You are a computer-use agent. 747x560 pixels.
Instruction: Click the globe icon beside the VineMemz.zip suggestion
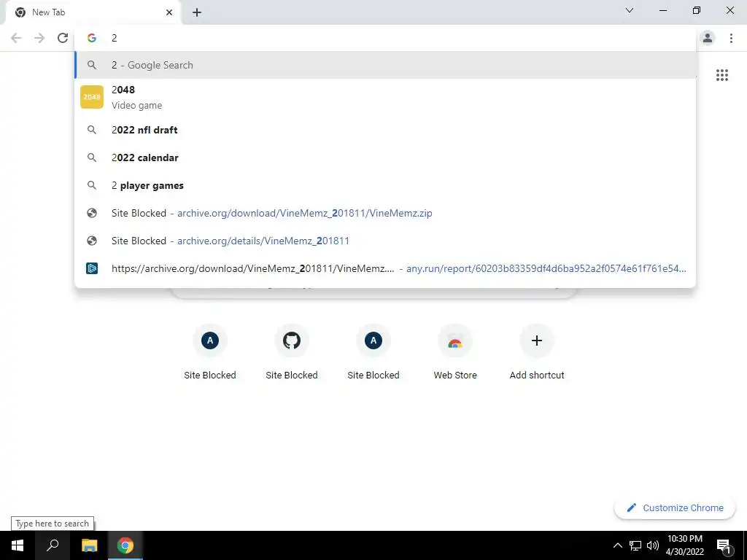[x=92, y=213]
